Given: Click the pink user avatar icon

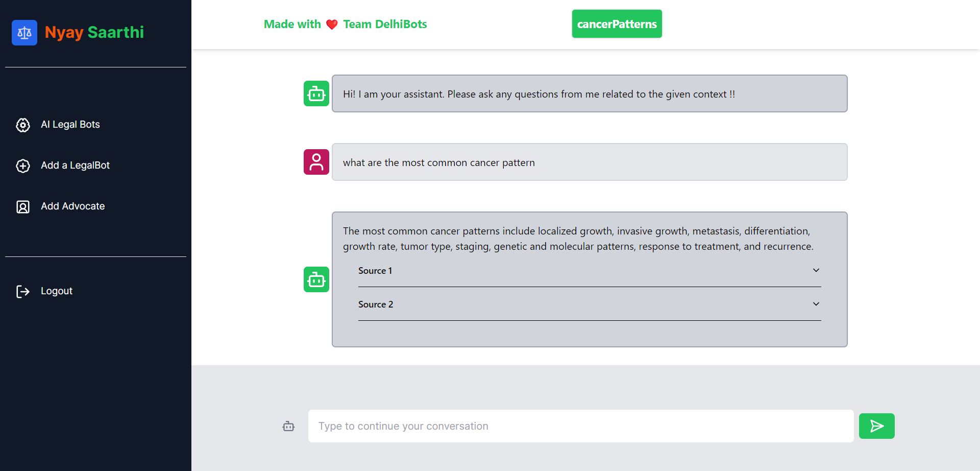Looking at the screenshot, I should (x=316, y=162).
